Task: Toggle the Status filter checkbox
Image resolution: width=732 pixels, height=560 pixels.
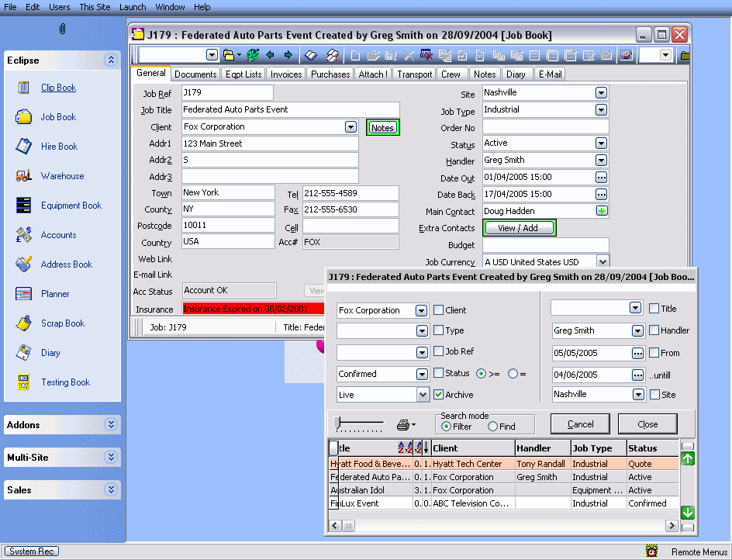Action: coord(438,373)
